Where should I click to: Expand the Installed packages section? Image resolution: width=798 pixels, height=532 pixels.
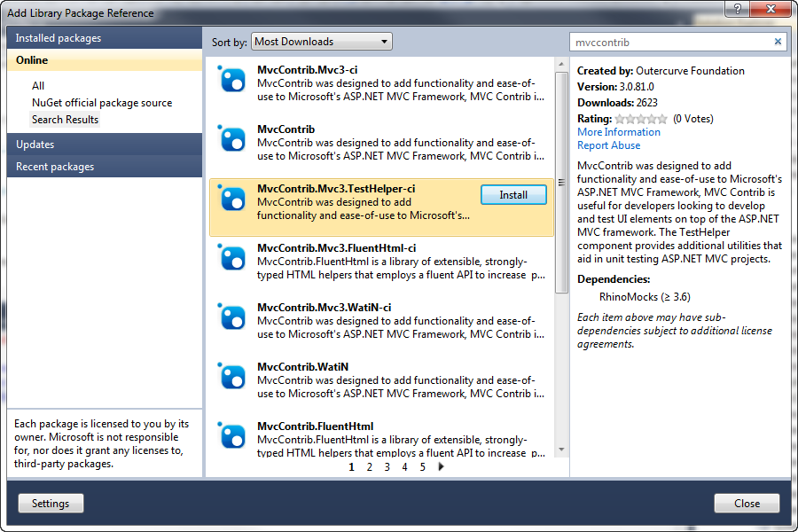[105, 38]
